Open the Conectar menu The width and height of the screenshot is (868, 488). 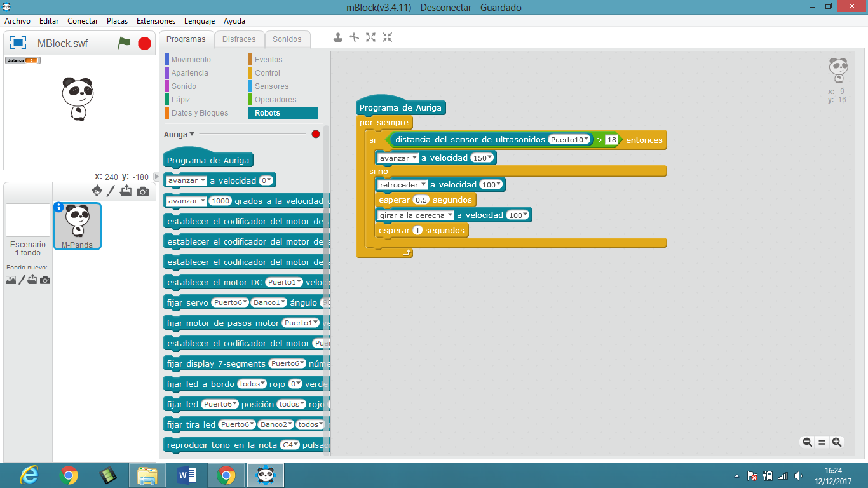tap(83, 21)
